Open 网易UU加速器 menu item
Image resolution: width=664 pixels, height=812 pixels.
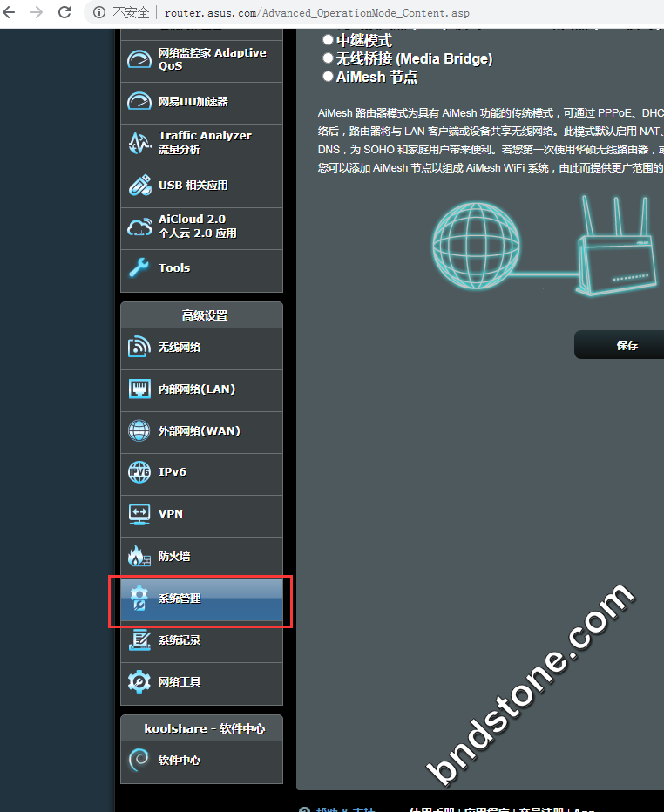pyautogui.click(x=201, y=103)
